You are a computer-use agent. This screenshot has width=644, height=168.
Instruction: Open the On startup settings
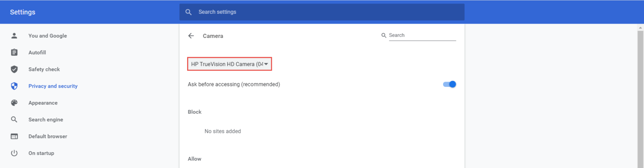tap(41, 153)
